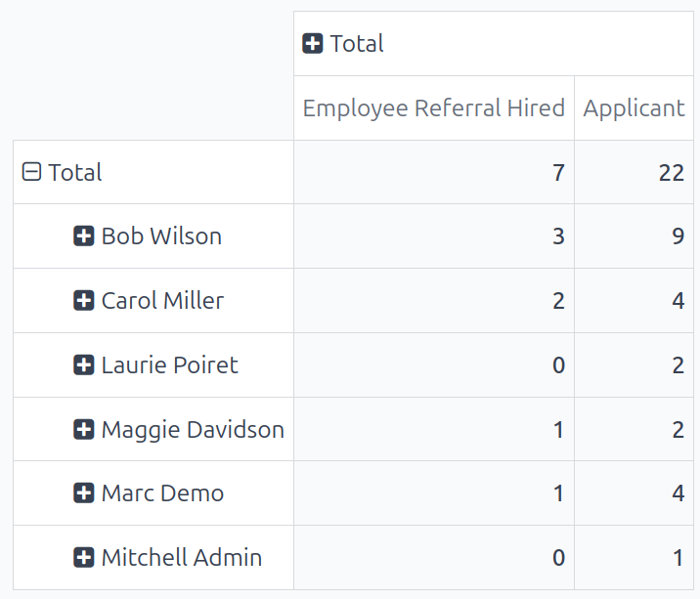The image size is (700, 599).
Task: Click the plus icon beside Marc Demo
Action: (x=84, y=493)
